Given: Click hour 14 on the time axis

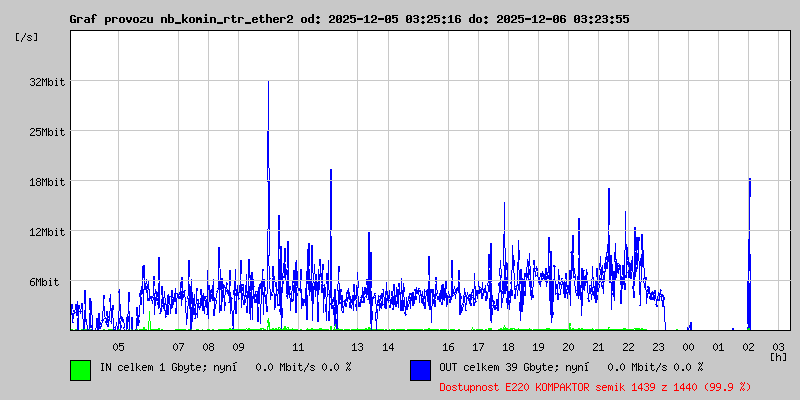Looking at the screenshot, I should pos(388,346).
